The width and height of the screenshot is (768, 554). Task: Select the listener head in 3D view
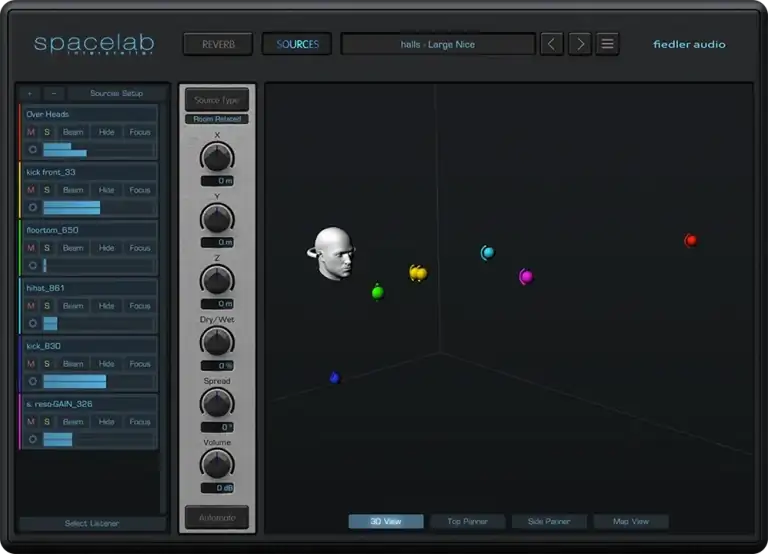[x=333, y=253]
